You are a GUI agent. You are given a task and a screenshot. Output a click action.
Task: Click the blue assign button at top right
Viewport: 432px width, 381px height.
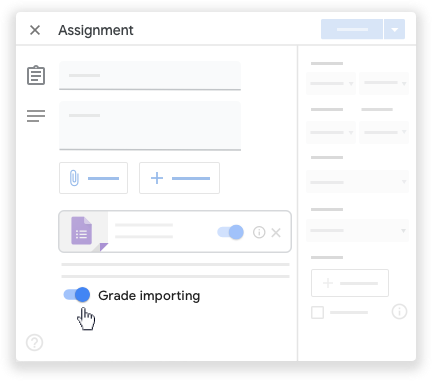[352, 29]
